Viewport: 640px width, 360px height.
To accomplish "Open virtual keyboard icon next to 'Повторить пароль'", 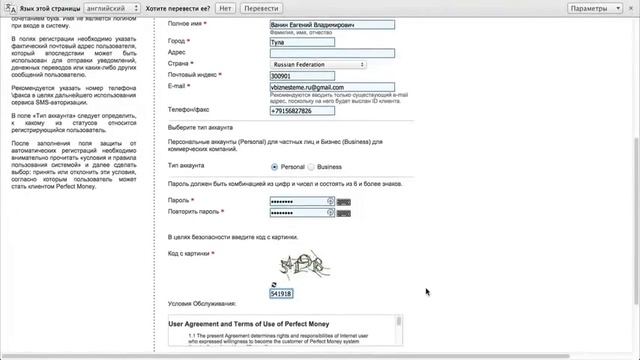I will [x=344, y=213].
